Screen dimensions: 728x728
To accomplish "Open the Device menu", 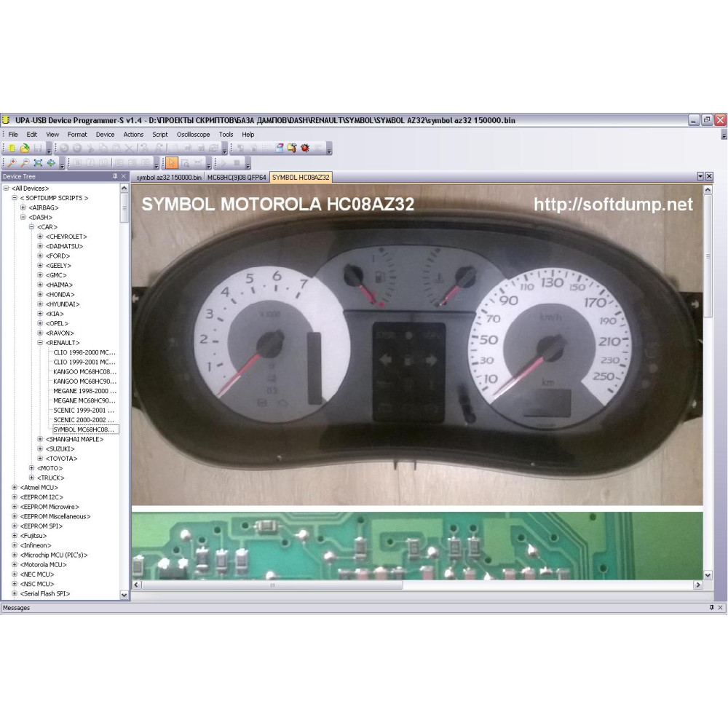I will tap(105, 134).
